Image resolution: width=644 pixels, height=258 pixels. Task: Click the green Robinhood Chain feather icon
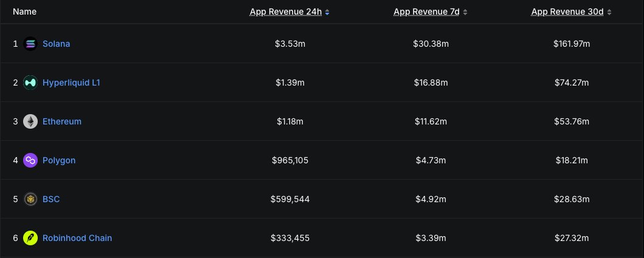point(30,238)
